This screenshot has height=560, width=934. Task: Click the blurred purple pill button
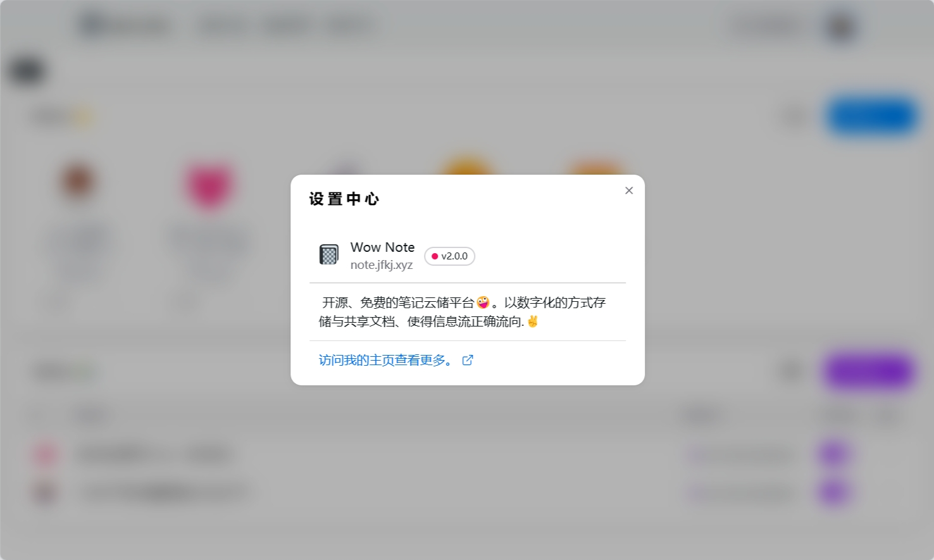[x=868, y=371]
